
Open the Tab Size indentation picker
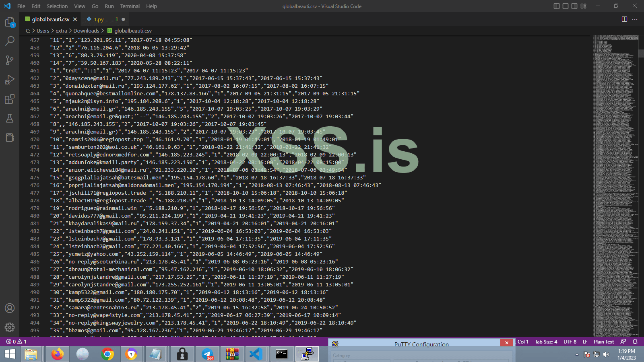pyautogui.click(x=546, y=341)
